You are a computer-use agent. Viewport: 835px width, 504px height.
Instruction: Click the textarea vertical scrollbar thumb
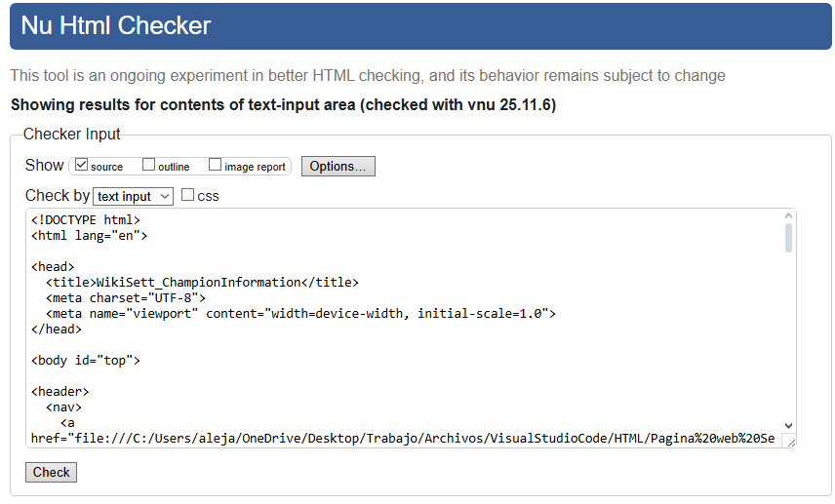tap(788, 238)
